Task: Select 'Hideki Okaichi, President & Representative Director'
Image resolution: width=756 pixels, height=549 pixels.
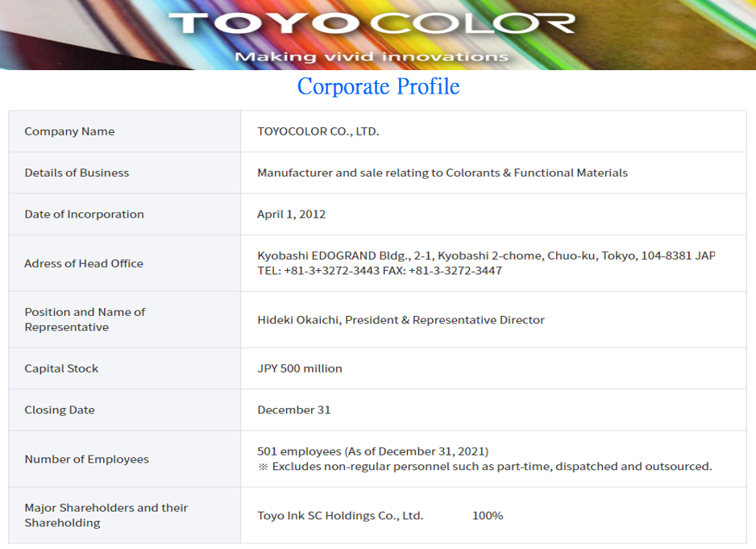Action: [401, 320]
